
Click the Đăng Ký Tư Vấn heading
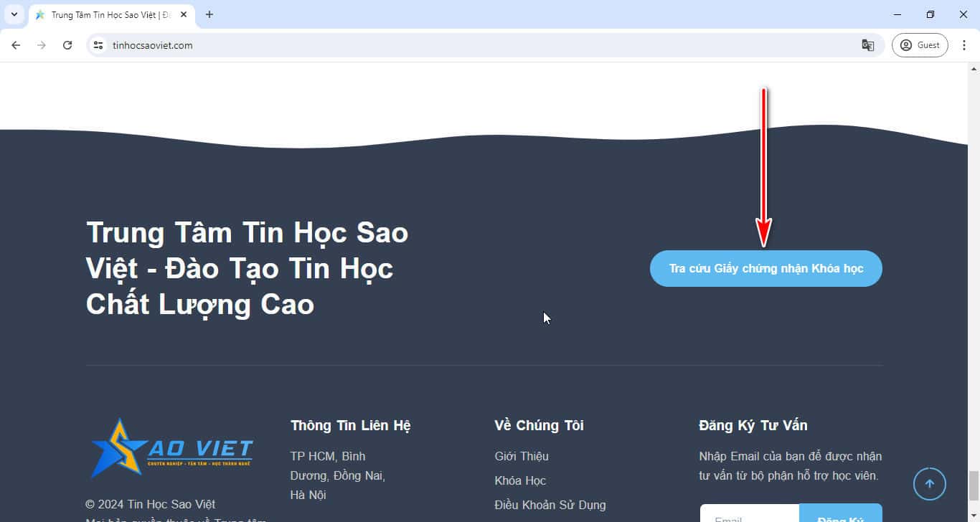click(753, 426)
